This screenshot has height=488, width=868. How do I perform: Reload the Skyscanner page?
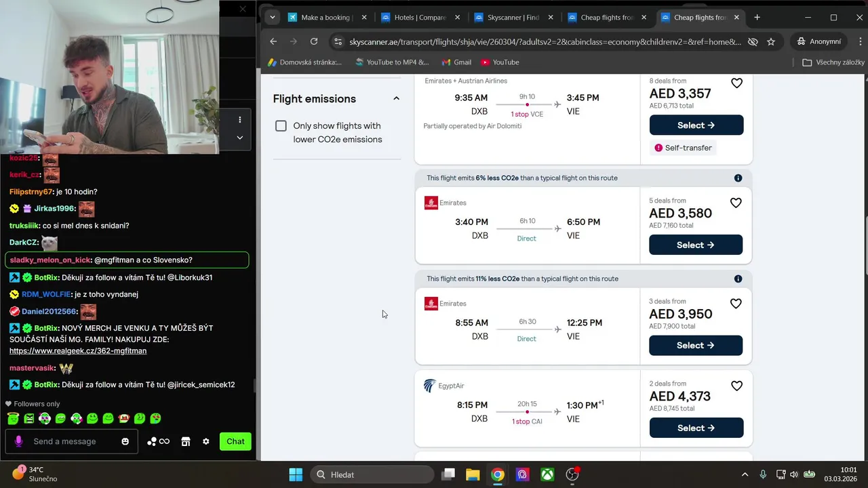tap(314, 41)
